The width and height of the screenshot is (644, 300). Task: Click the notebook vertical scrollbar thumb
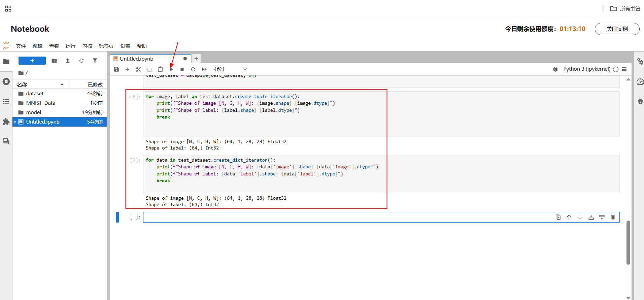tap(628, 242)
